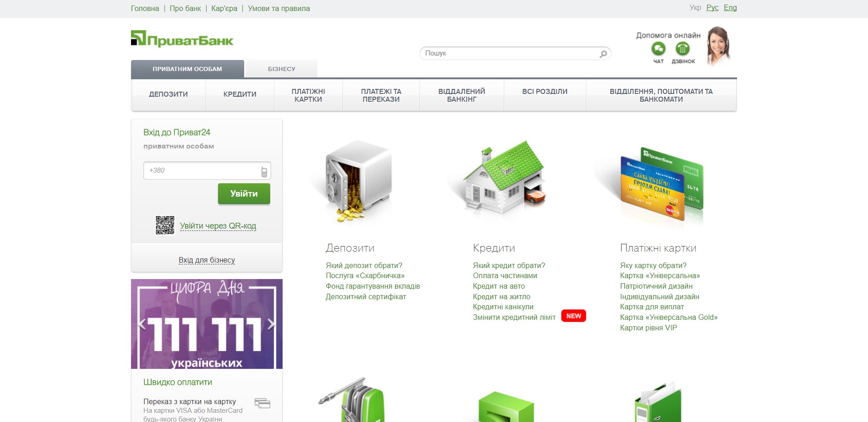
Task: Click the house Кредити illustration
Action: (504, 178)
